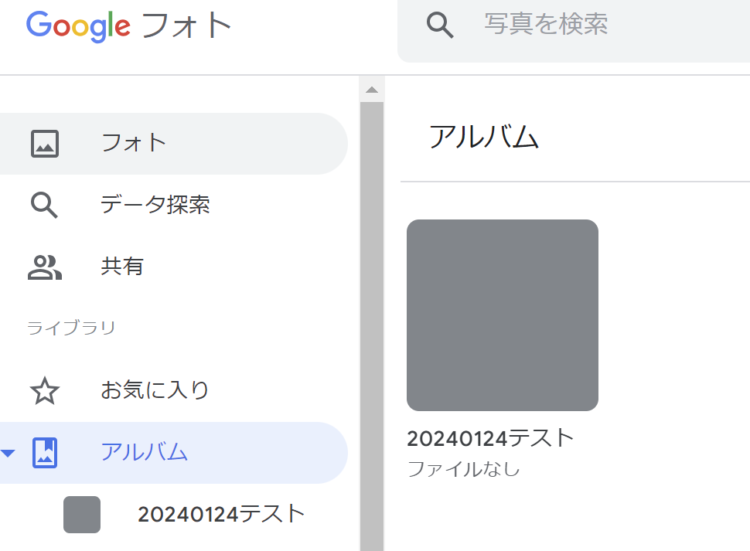Click the 20240124テスト album title under cover
The width and height of the screenshot is (750, 551).
[x=490, y=438]
